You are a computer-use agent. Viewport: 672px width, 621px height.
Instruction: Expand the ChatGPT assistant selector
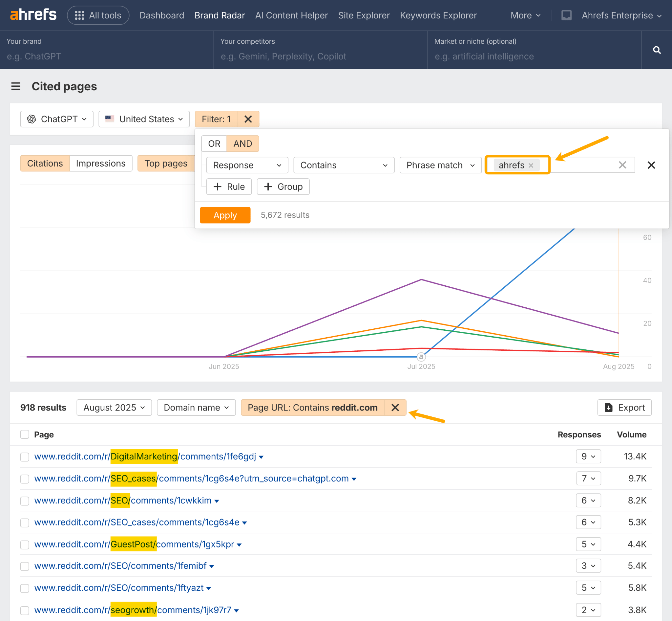56,119
